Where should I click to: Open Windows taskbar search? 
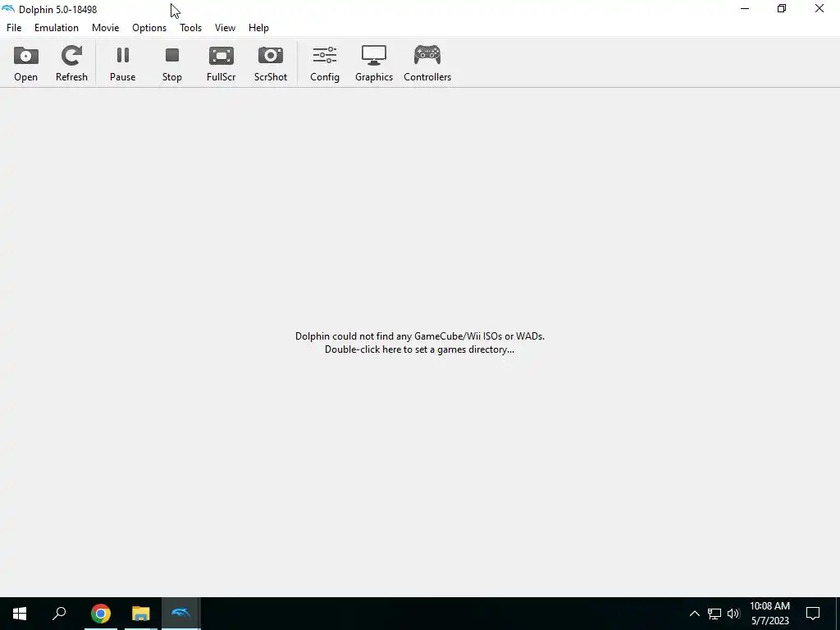[59, 614]
